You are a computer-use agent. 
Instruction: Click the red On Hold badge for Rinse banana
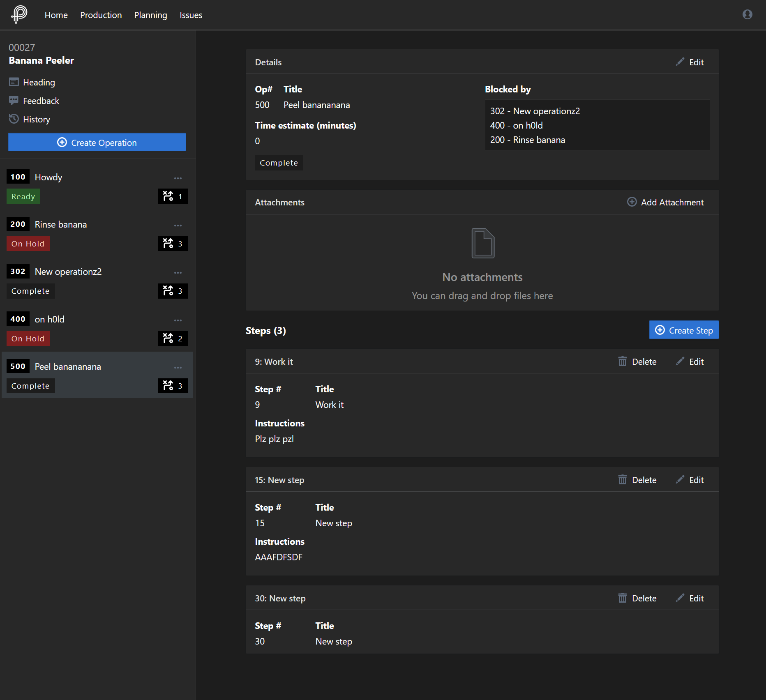coord(28,244)
